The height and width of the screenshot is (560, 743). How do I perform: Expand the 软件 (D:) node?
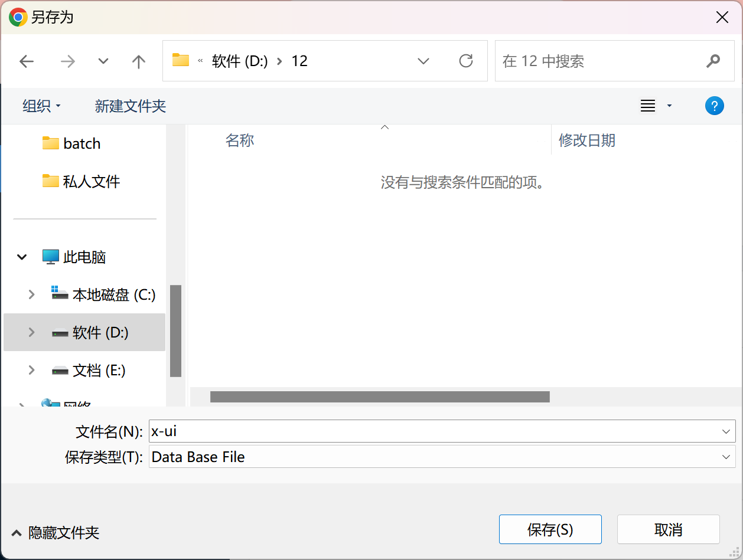[x=31, y=332]
